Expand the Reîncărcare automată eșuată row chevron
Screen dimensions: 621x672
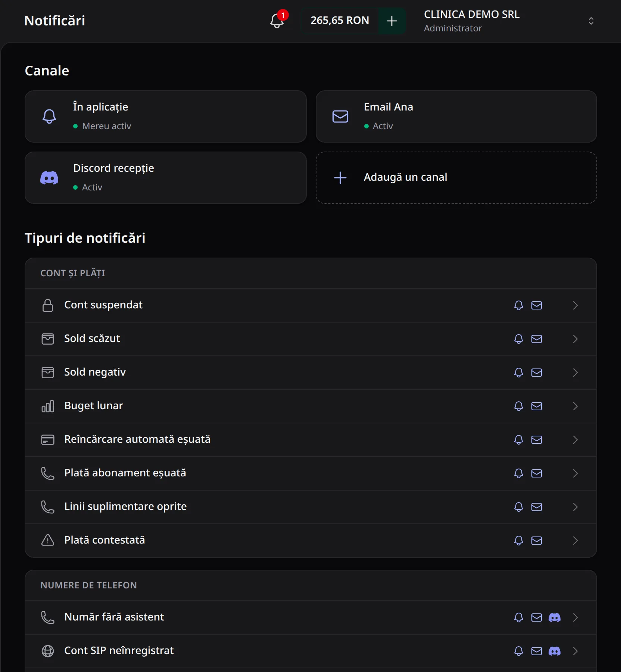click(x=575, y=440)
